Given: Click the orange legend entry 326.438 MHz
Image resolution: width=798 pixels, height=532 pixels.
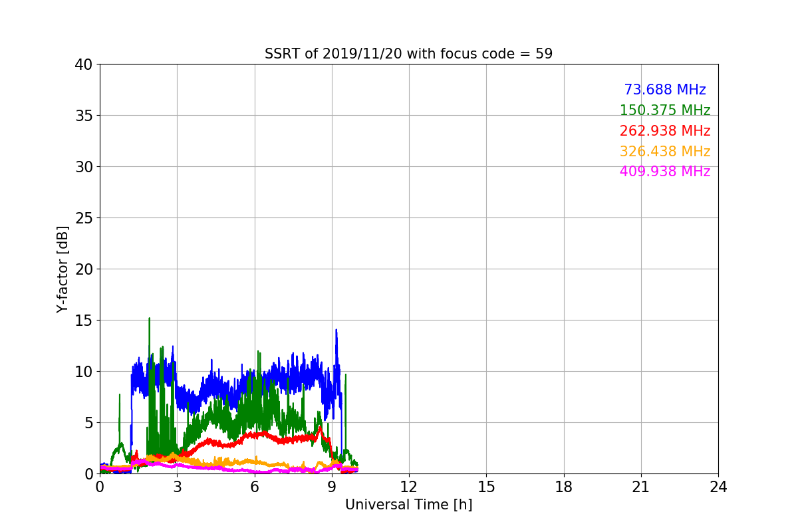Looking at the screenshot, I should coord(665,152).
